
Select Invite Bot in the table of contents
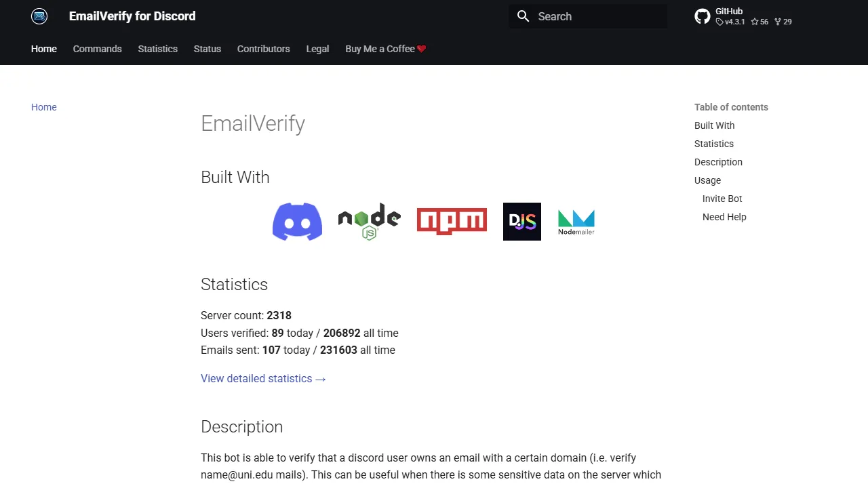pos(722,199)
